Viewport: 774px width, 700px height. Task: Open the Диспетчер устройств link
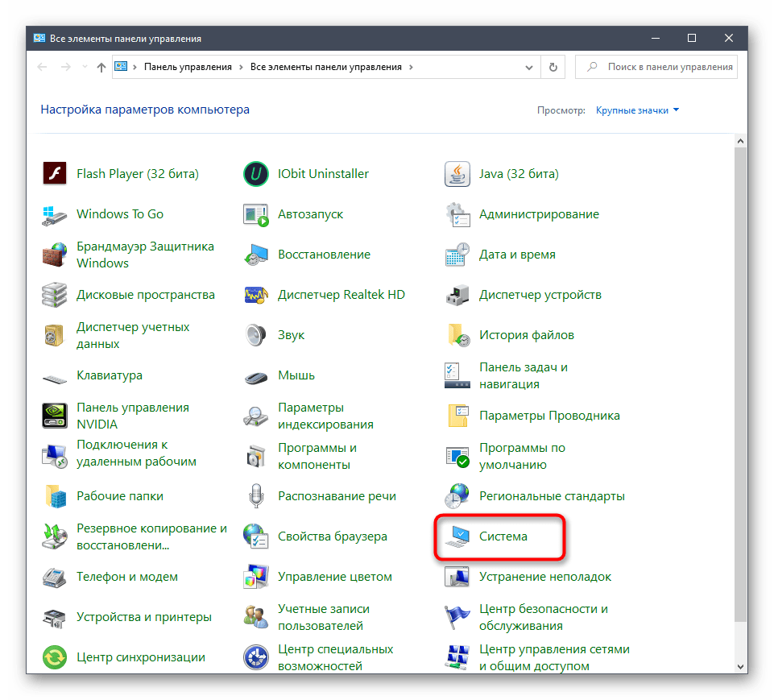coord(540,295)
